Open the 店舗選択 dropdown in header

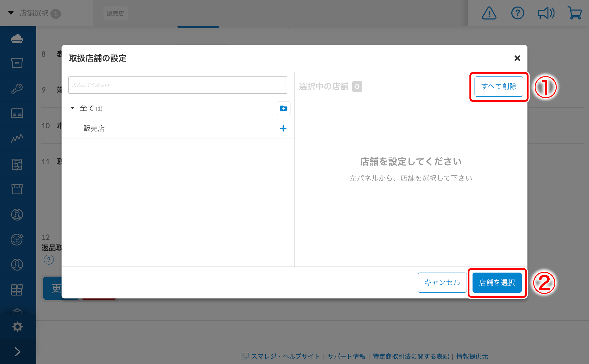[35, 13]
